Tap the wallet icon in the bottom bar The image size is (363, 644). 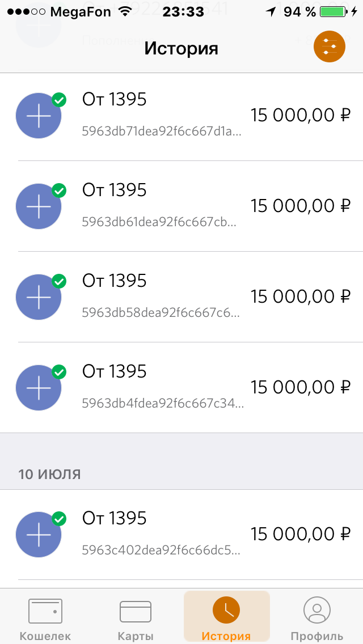45,611
